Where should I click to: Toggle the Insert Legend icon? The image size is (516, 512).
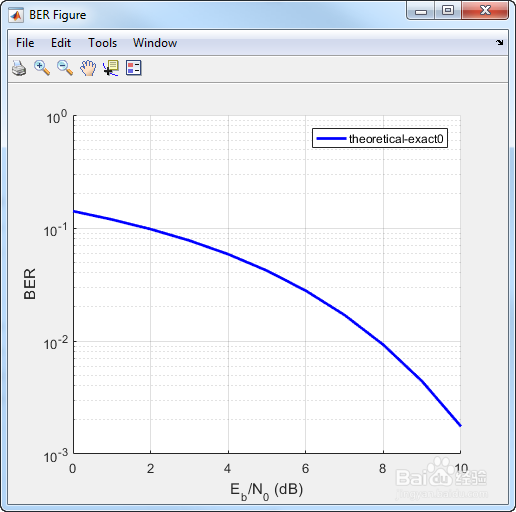[134, 68]
